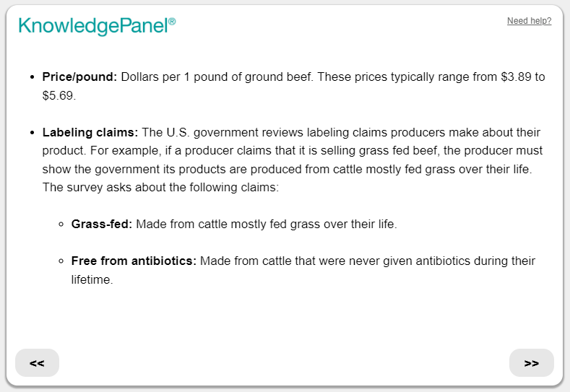Open the Need help? link
Screen dimensions: 570x392
[x=529, y=21]
